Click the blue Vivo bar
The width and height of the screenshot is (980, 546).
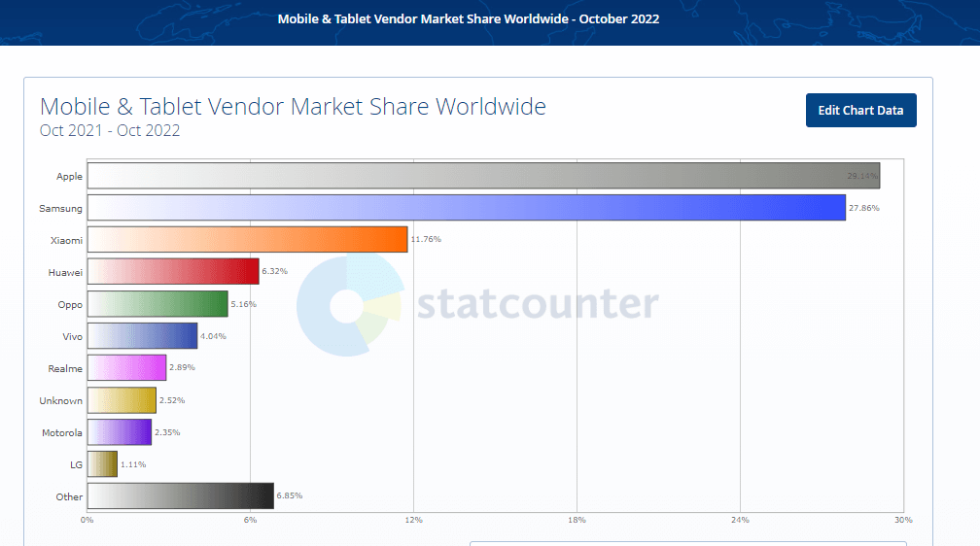pyautogui.click(x=142, y=335)
